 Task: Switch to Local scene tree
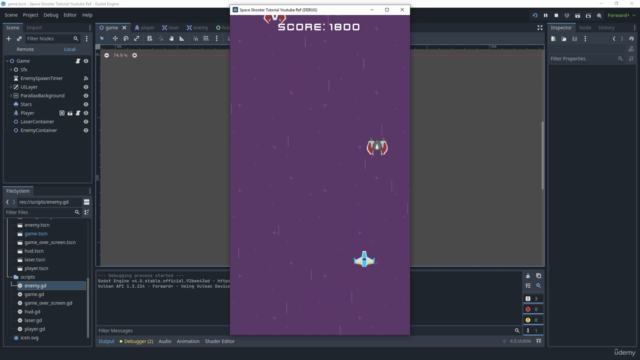point(69,49)
